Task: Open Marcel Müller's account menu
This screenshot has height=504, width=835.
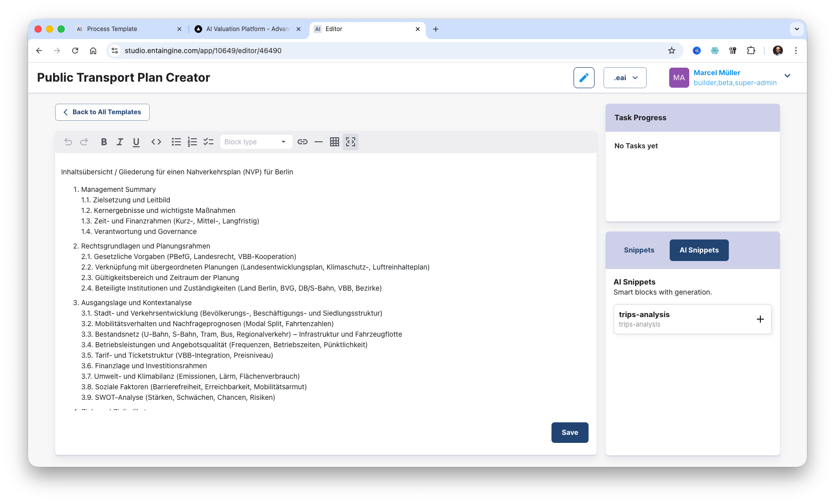Action: click(787, 76)
